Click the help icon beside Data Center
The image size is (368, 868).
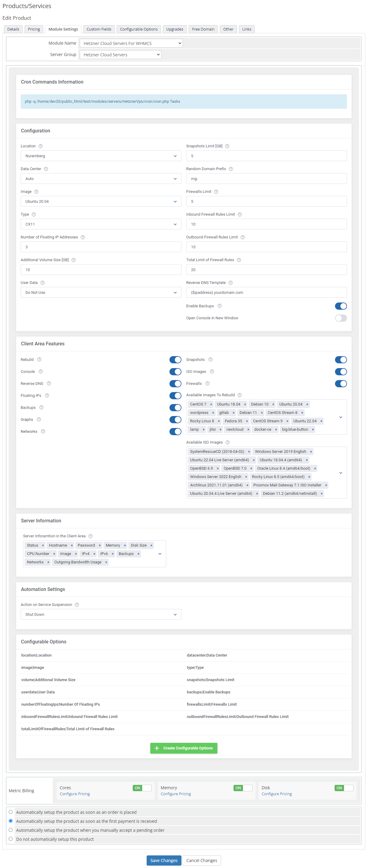(46, 169)
